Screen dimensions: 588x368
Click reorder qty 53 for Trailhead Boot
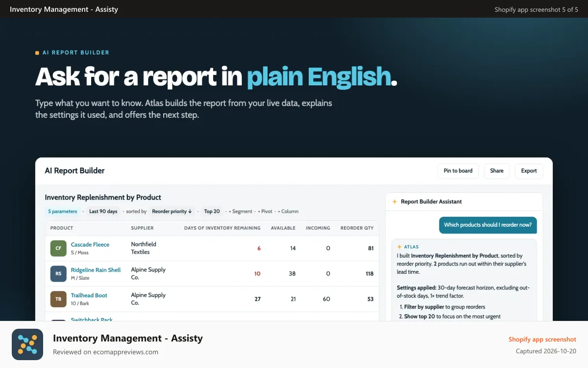coord(370,299)
